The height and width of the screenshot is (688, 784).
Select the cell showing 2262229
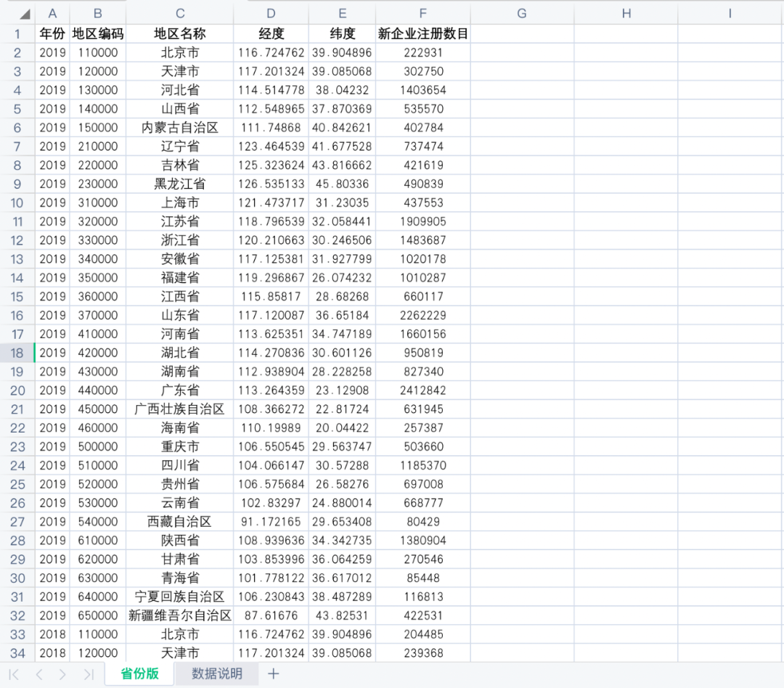(422, 315)
